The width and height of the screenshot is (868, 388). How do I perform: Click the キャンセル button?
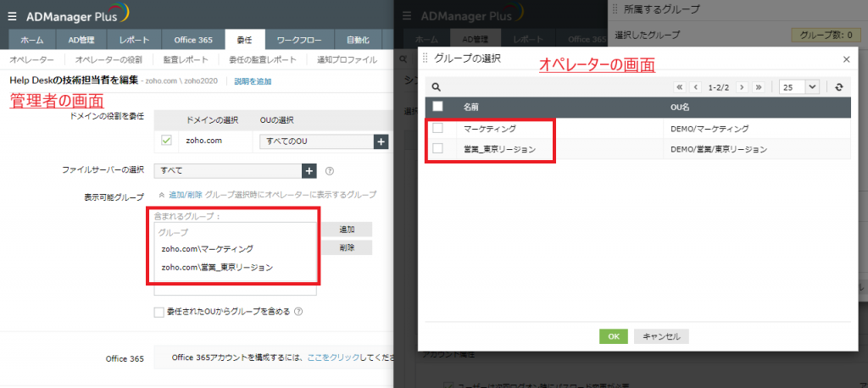pos(661,336)
